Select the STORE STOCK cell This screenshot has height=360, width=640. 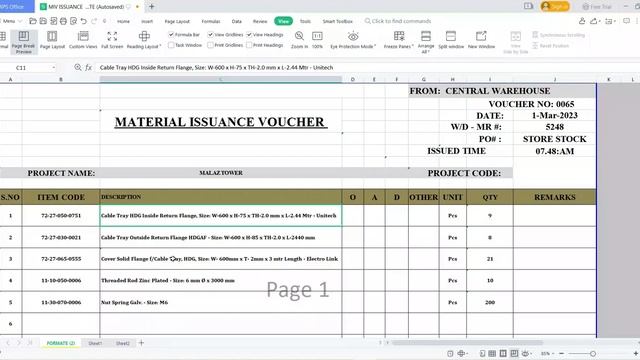[x=554, y=139]
